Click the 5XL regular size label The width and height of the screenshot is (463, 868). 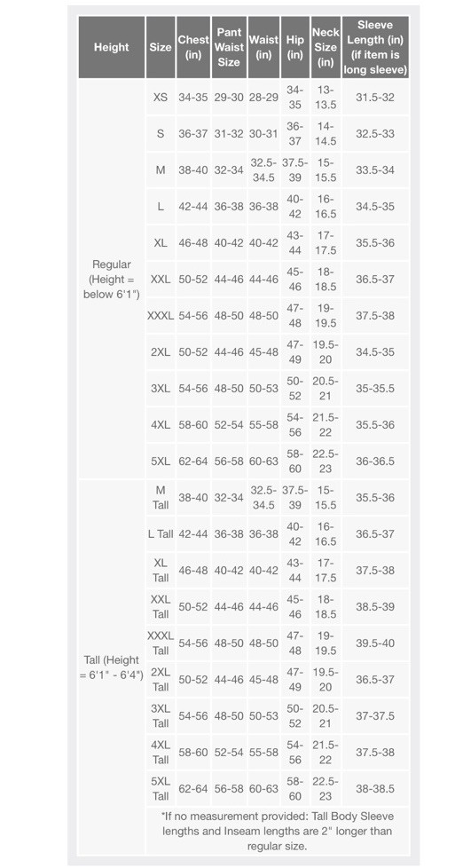click(x=161, y=461)
